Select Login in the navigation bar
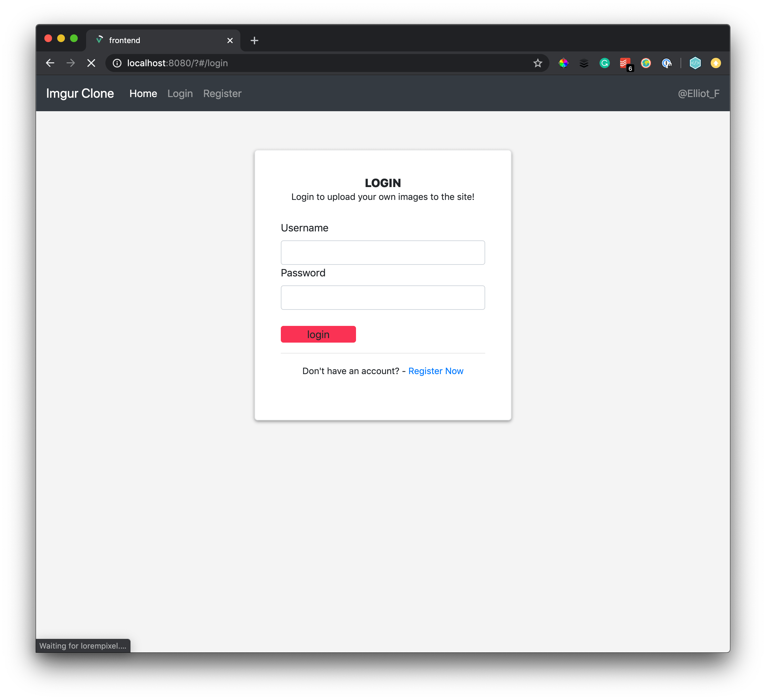Image resolution: width=766 pixels, height=700 pixels. pyautogui.click(x=180, y=94)
